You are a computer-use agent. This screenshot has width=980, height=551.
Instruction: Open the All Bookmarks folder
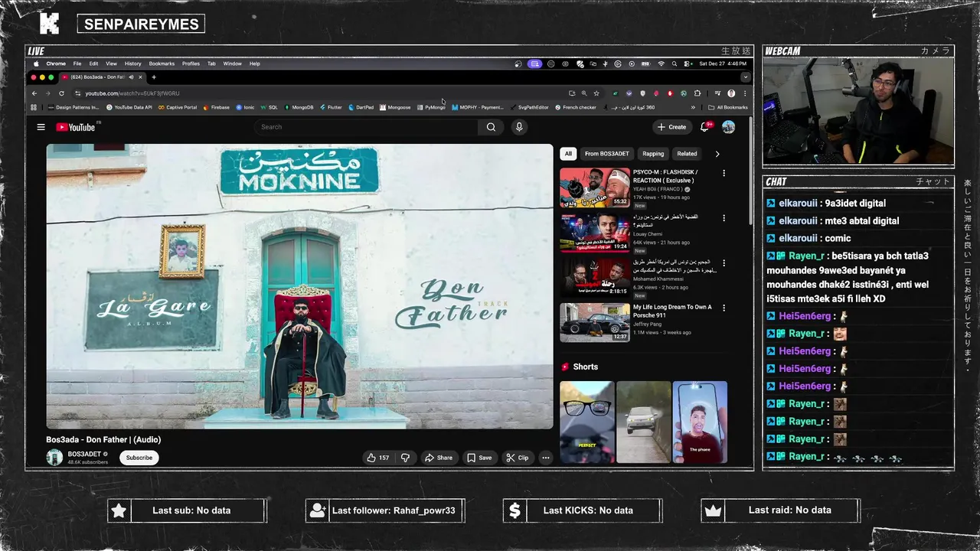coord(728,107)
